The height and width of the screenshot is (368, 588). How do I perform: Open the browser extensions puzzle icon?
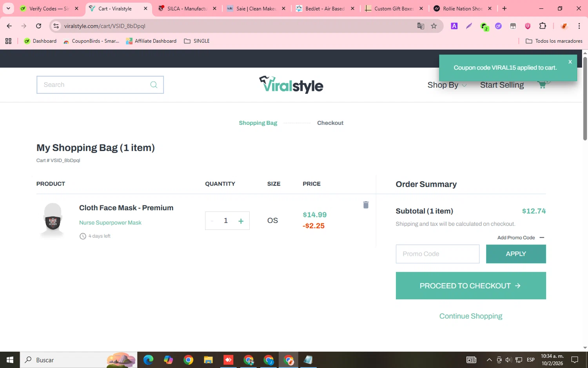point(543,26)
